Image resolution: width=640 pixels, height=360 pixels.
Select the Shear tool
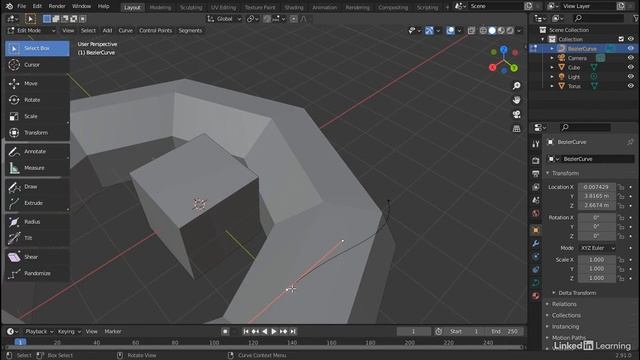(37, 257)
